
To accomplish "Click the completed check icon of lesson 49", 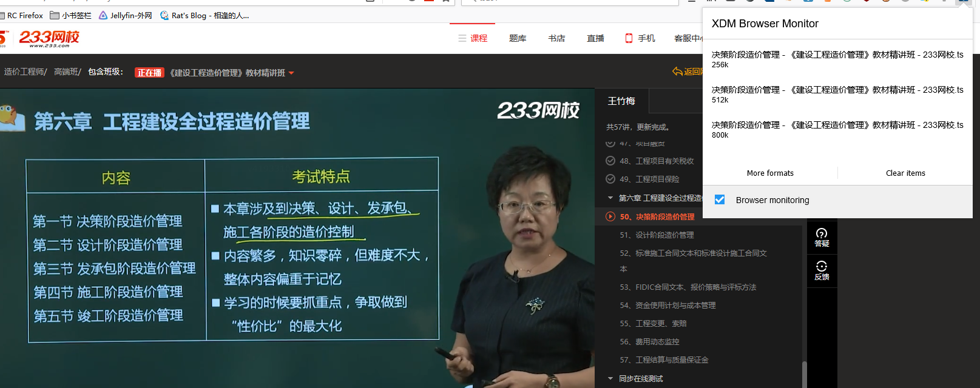I will pyautogui.click(x=610, y=179).
